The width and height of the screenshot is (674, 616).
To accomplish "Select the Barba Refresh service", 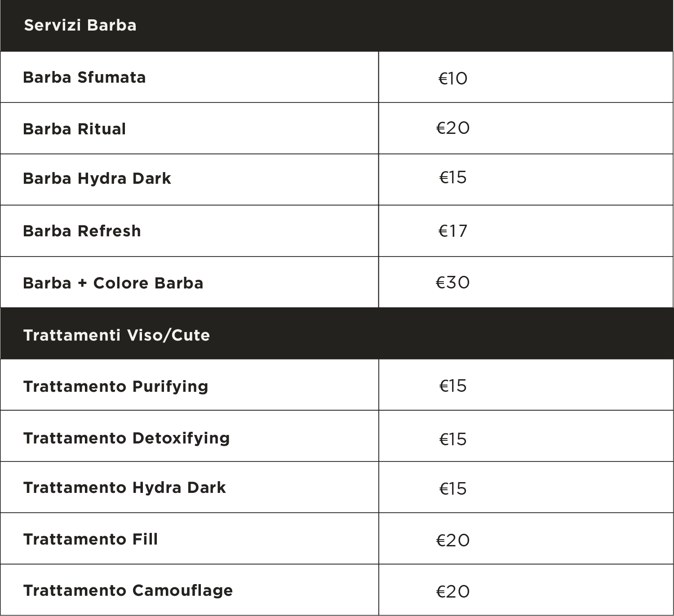I will coord(82,231).
